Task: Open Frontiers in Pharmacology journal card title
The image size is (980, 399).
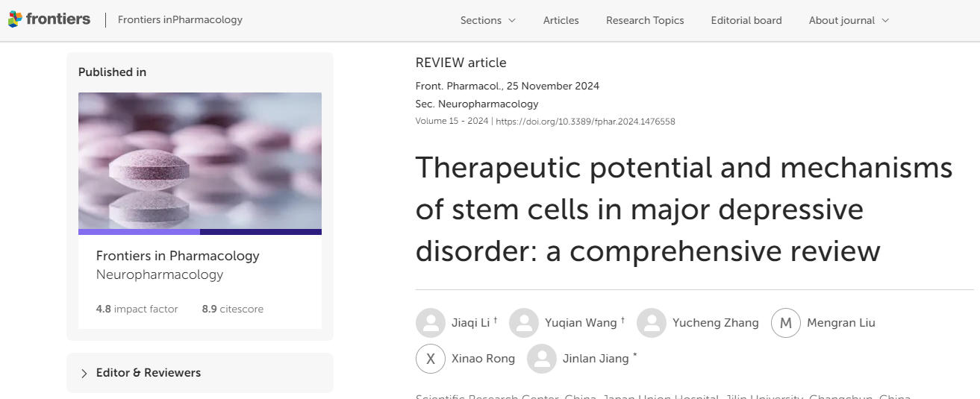Action: click(x=178, y=256)
